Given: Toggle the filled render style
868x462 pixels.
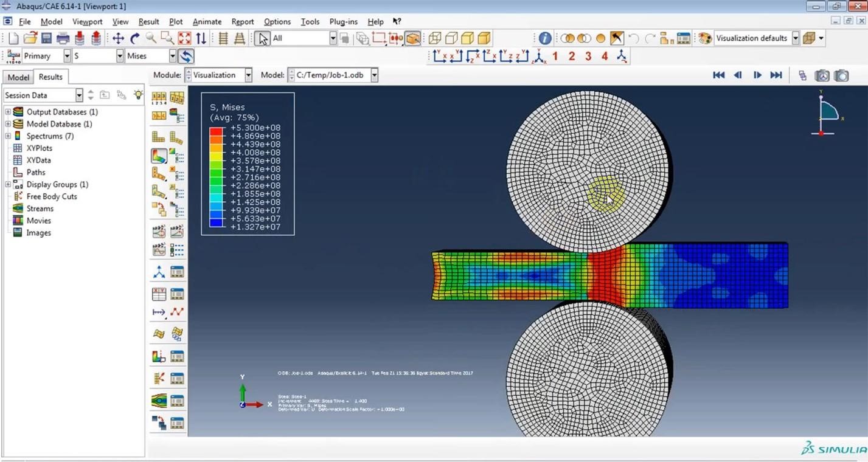Looking at the screenshot, I should click(x=468, y=38).
